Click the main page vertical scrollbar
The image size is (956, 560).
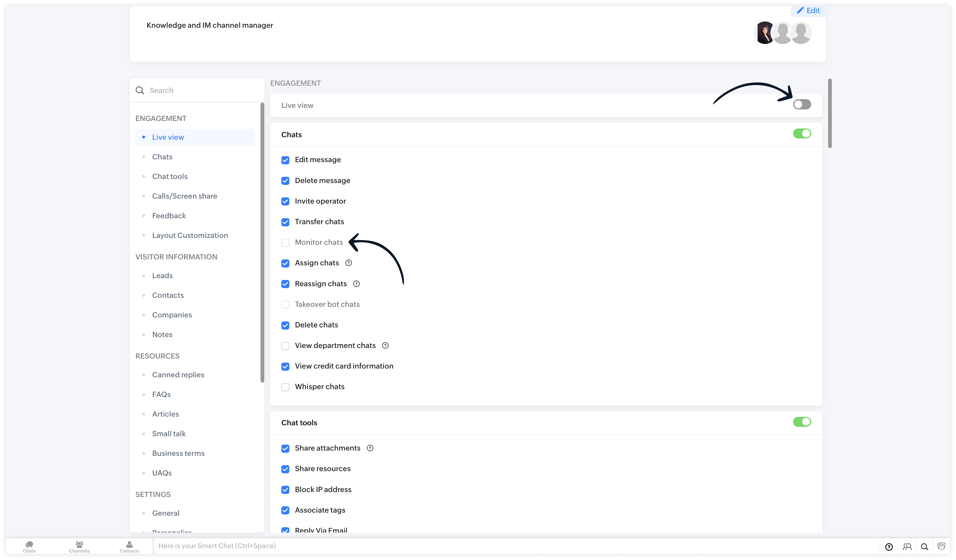coord(830,114)
